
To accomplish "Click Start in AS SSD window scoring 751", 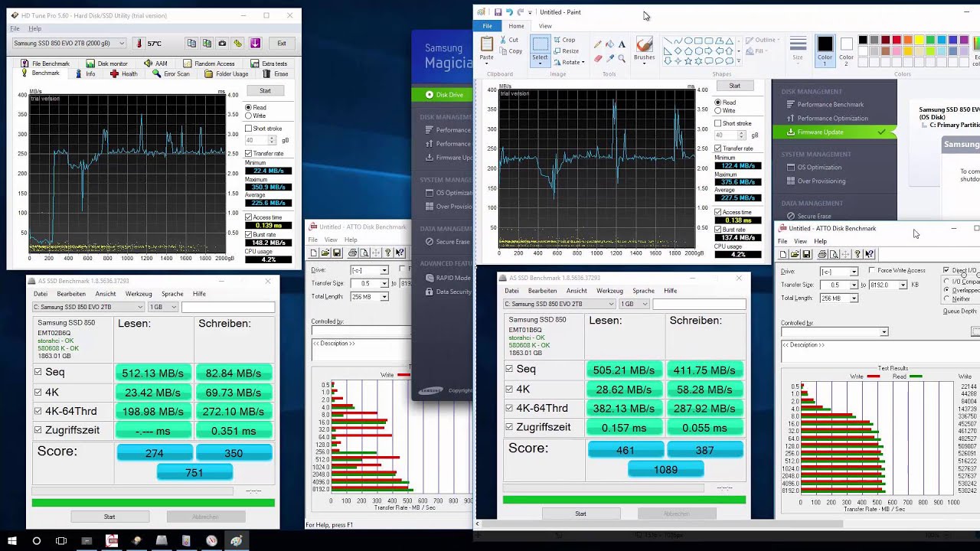I will [109, 517].
